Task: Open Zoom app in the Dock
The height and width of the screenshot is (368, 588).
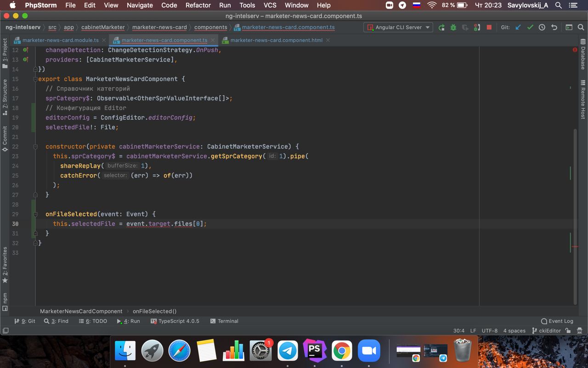Action: [x=369, y=351]
